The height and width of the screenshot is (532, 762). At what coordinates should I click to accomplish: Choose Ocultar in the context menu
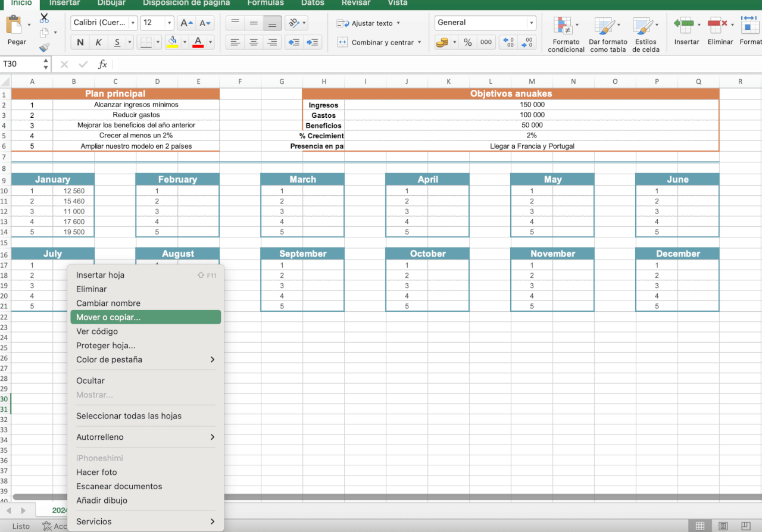point(145,380)
